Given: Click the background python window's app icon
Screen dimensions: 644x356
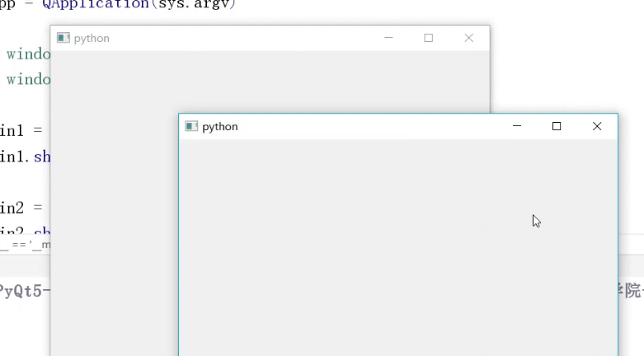Looking at the screenshot, I should point(63,38).
